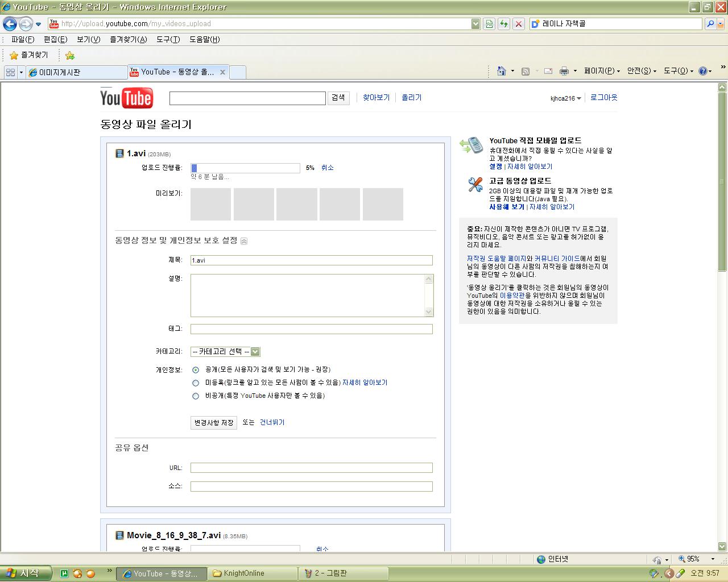Screen dimensions: 728x582
Task: Collapse the 동영상 정보 및 개인정보 보호 설정 section
Action: tap(244, 241)
